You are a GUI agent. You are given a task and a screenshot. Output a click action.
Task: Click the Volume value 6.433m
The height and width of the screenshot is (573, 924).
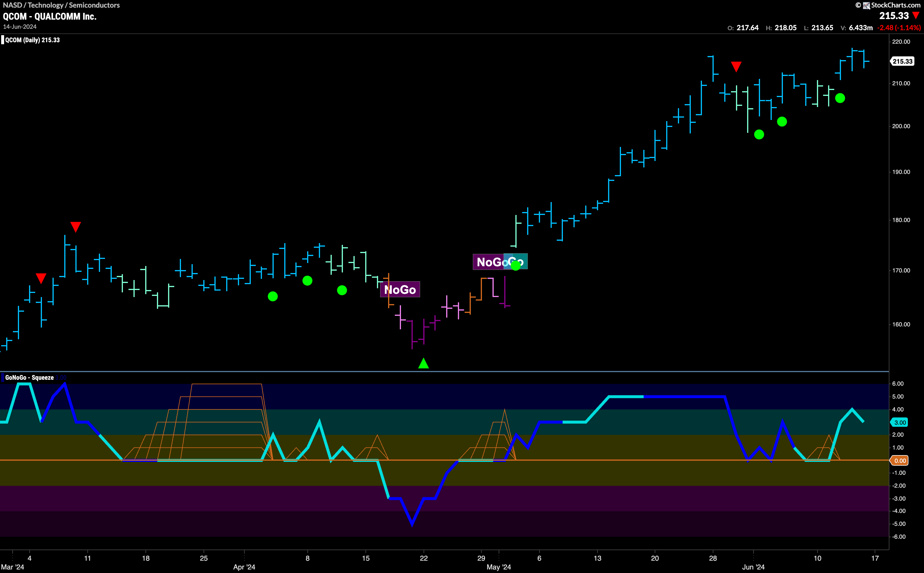pyautogui.click(x=860, y=28)
